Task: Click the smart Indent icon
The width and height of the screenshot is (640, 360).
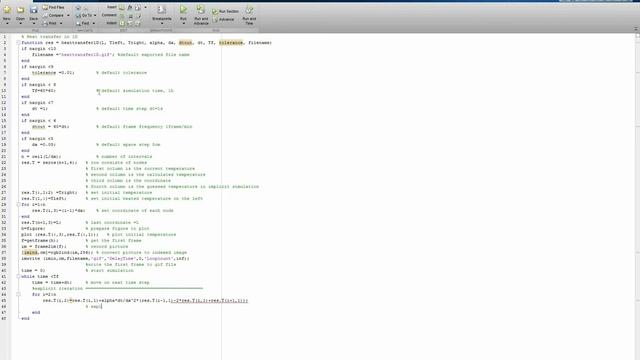Action: (x=122, y=23)
